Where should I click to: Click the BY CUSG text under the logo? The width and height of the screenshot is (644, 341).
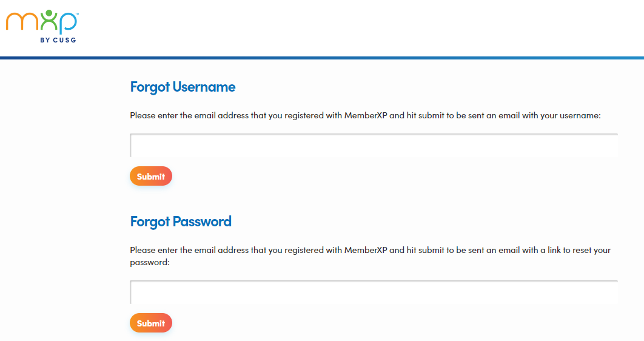(x=58, y=41)
